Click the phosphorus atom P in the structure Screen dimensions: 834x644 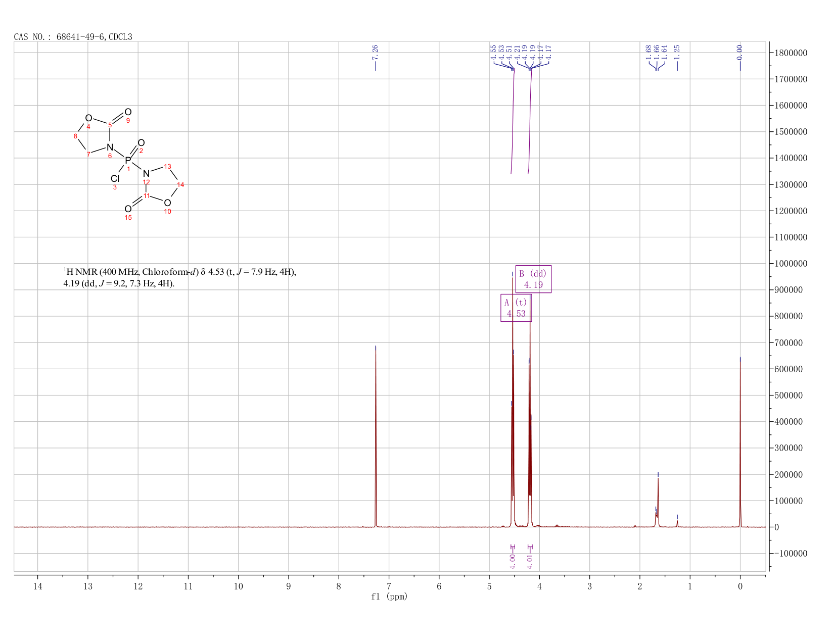(x=127, y=160)
